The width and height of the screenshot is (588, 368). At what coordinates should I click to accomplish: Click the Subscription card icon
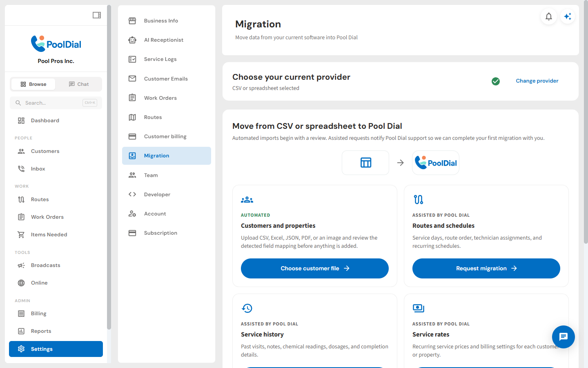pos(132,233)
